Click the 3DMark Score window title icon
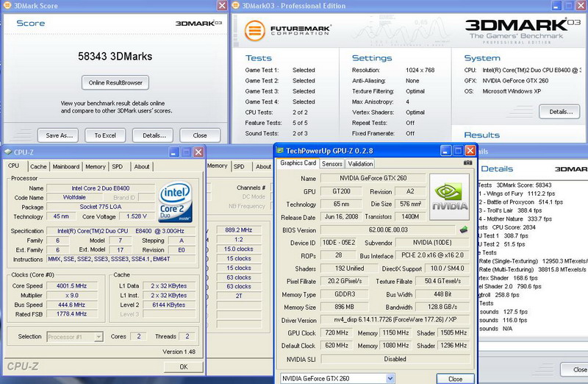This screenshot has width=588, height=384. pyautogui.click(x=7, y=5)
